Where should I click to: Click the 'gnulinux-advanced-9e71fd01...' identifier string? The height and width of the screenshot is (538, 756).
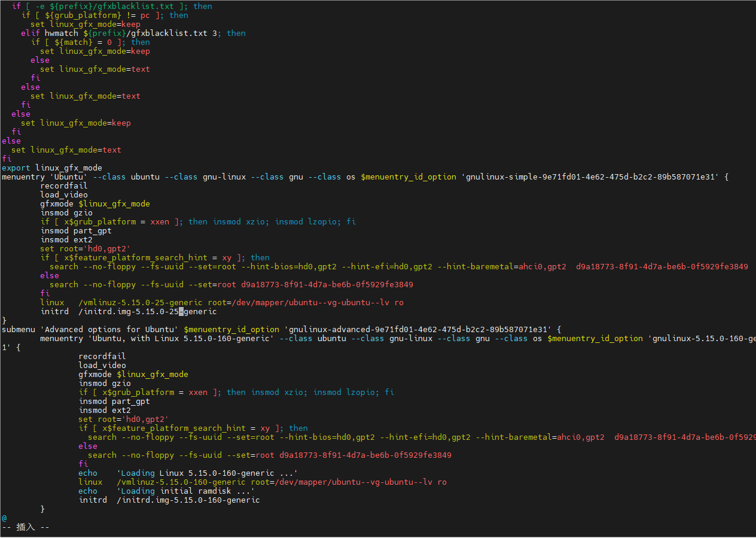418,329
